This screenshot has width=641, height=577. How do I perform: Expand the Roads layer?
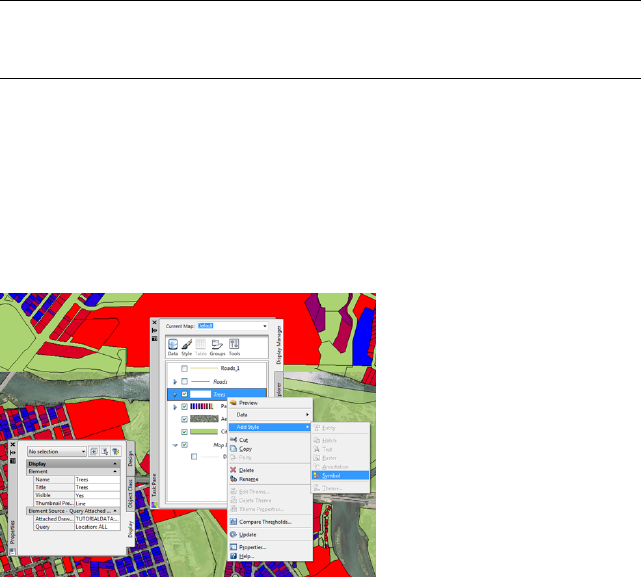(175, 382)
